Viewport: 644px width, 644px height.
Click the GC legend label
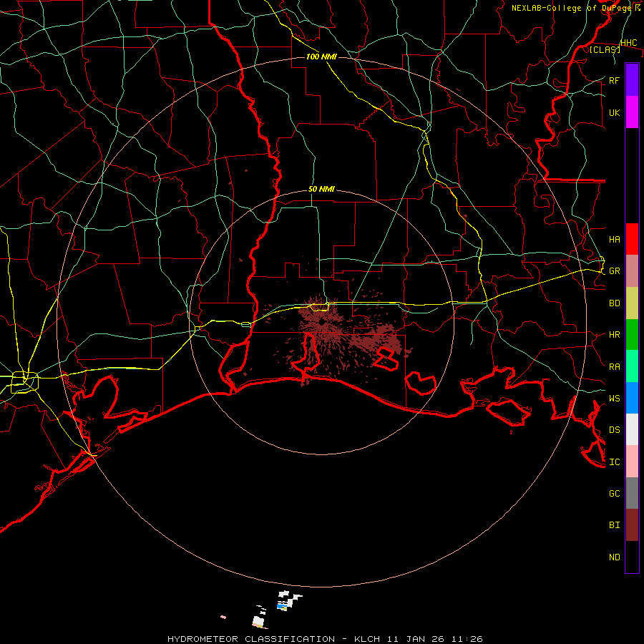point(614,493)
